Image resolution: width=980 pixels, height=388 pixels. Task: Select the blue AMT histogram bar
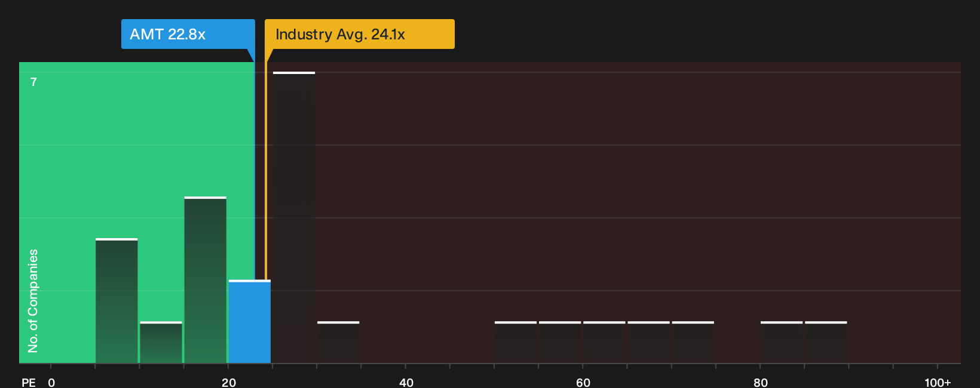(250, 322)
